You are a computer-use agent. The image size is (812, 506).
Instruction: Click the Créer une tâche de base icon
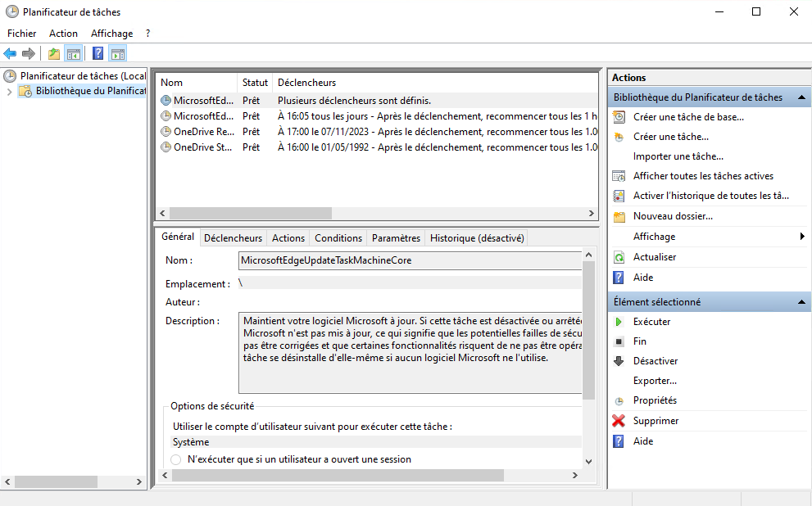click(619, 117)
